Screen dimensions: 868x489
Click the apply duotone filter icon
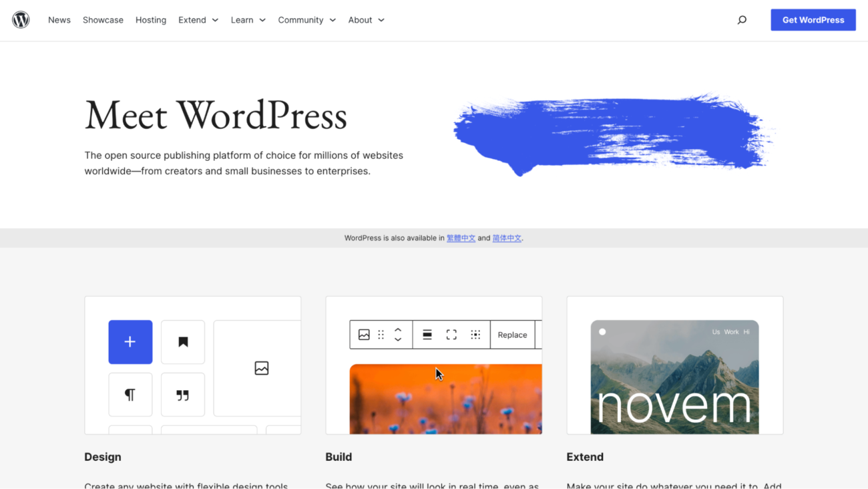click(475, 334)
